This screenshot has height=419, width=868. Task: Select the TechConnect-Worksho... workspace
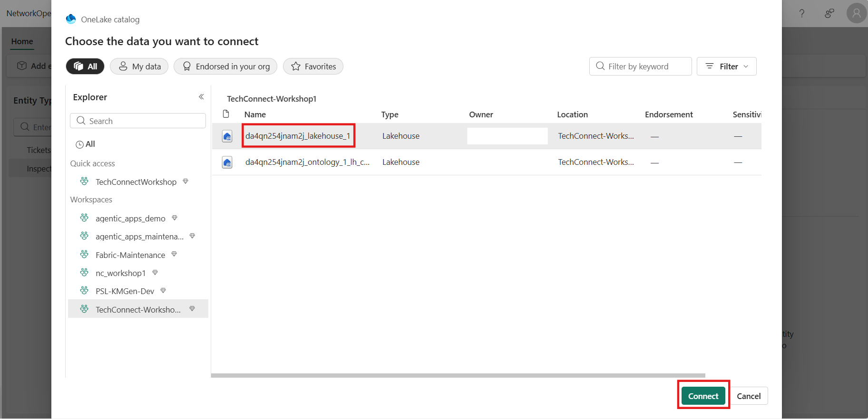(138, 309)
